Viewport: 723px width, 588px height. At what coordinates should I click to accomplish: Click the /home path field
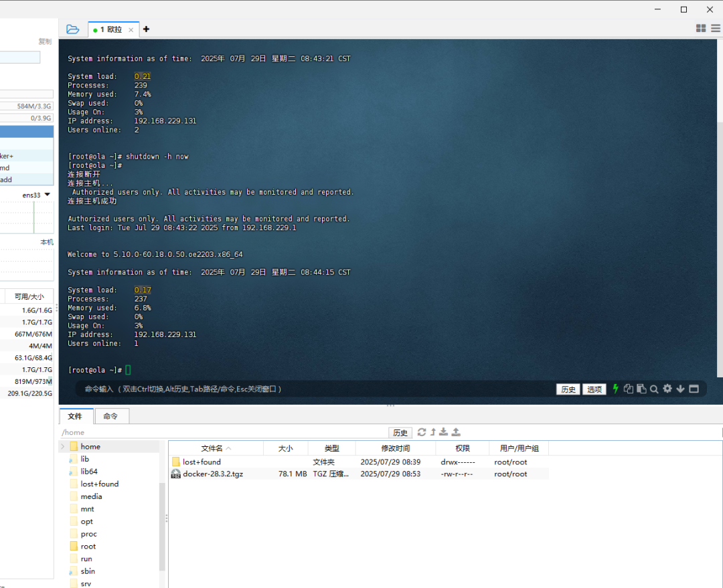point(224,432)
